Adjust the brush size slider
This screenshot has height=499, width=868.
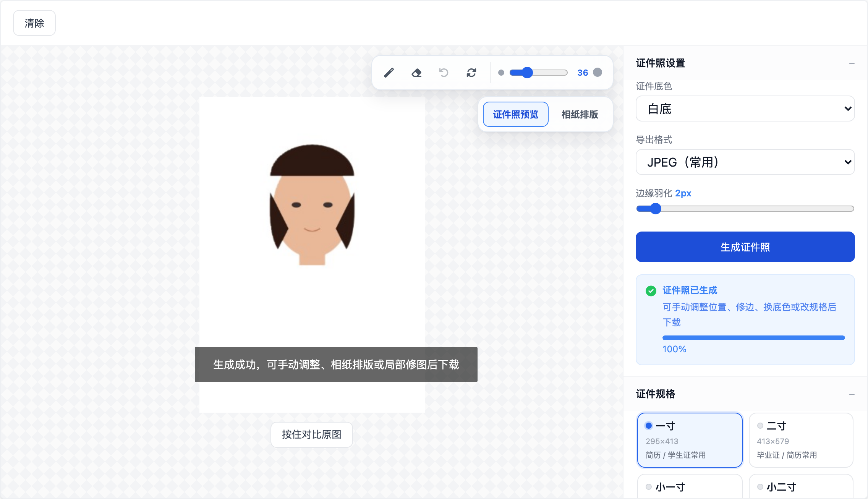point(539,73)
